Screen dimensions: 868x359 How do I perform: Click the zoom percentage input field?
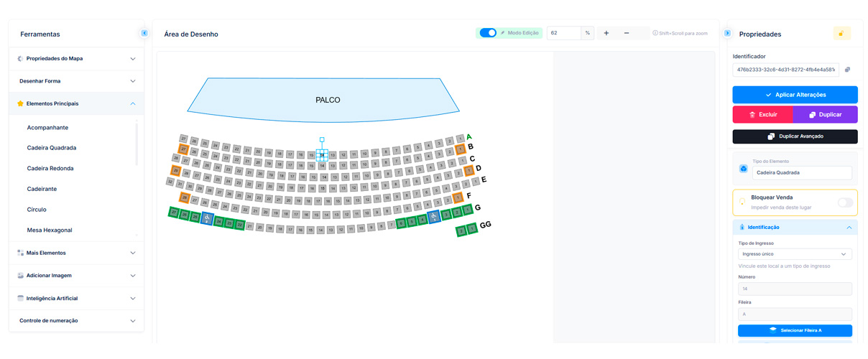coord(563,33)
